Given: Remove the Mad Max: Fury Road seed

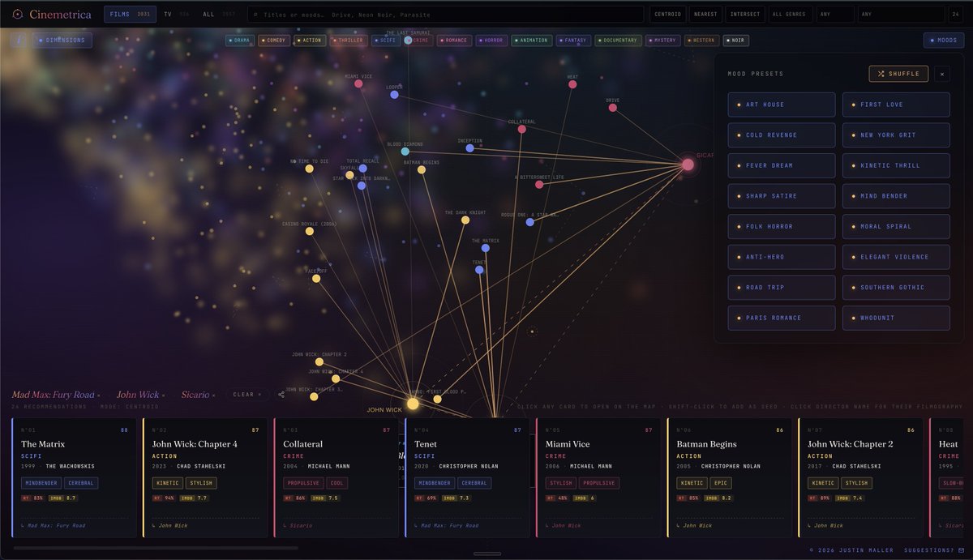Looking at the screenshot, I should (x=99, y=395).
